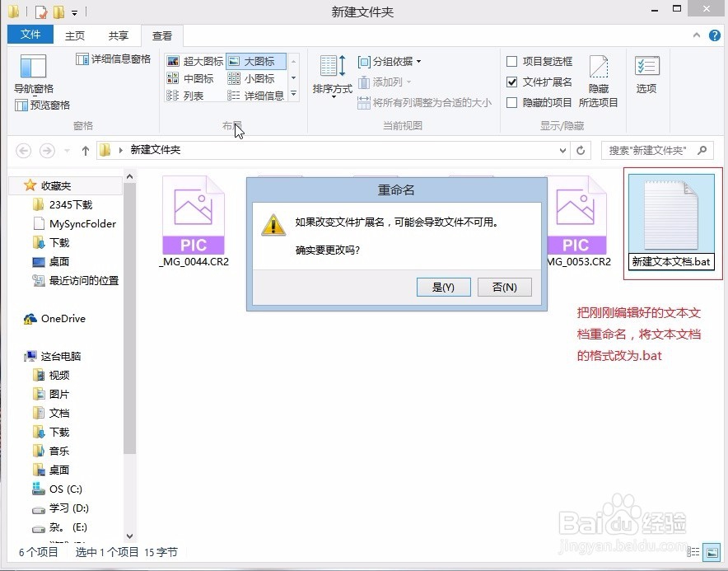Switch to 列表 (list) view

(196, 96)
